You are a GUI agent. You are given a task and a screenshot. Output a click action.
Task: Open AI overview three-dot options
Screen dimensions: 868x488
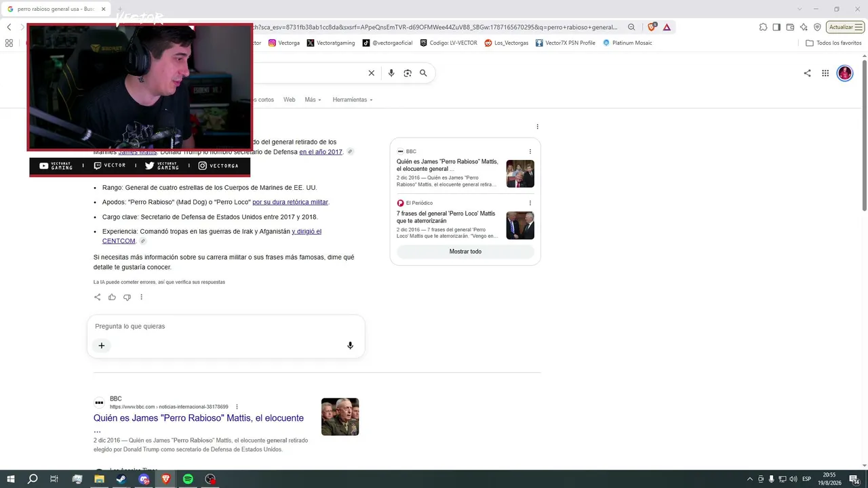pyautogui.click(x=537, y=127)
